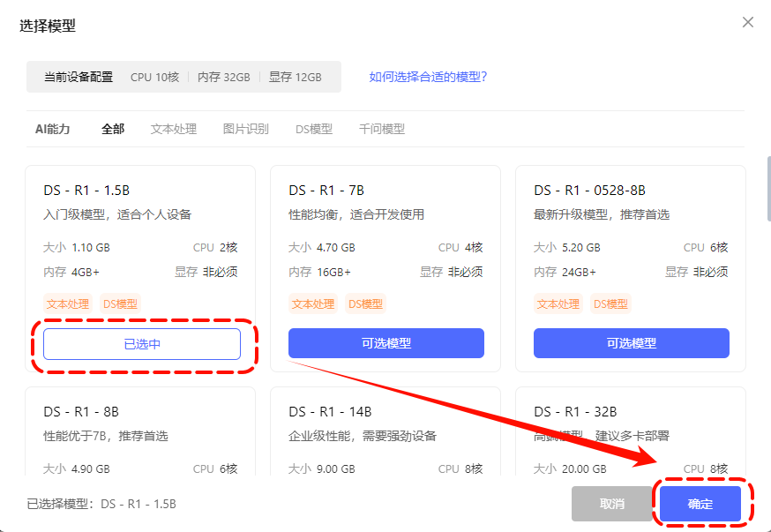Click the AI能力 filter label
The height and width of the screenshot is (532, 771).
(53, 129)
